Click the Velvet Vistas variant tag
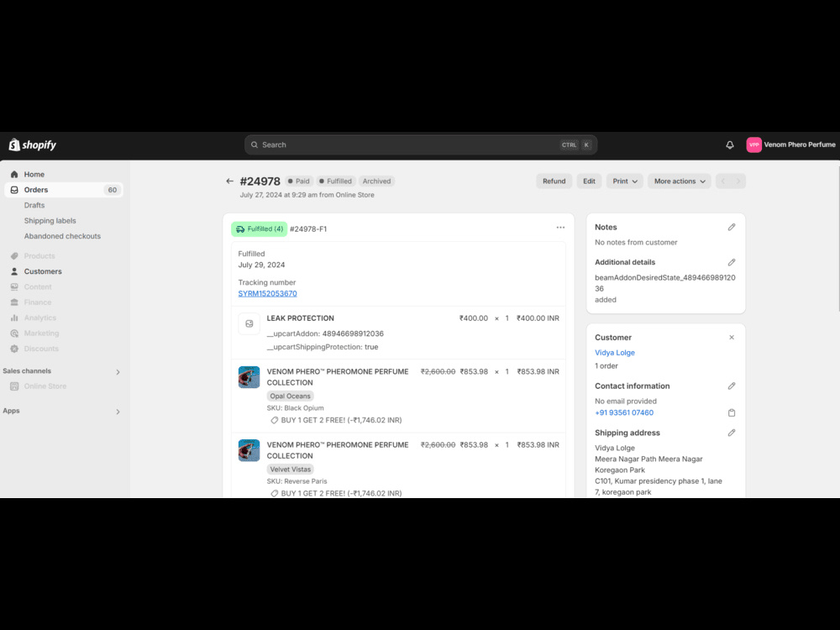 (x=290, y=470)
